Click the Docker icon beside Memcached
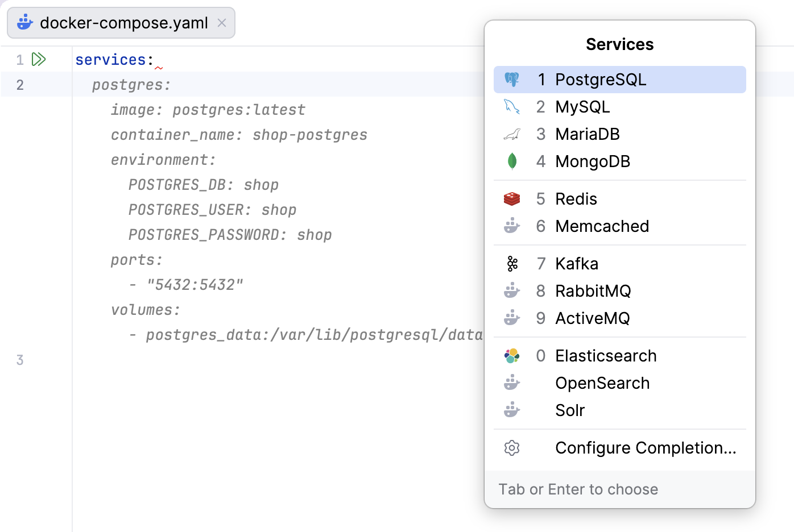Image resolution: width=794 pixels, height=532 pixels. [512, 226]
